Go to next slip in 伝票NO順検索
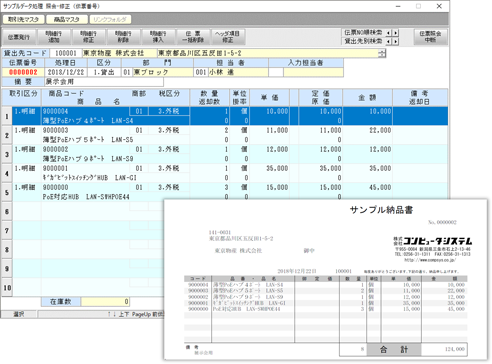The image size is (492, 364). [x=395, y=33]
